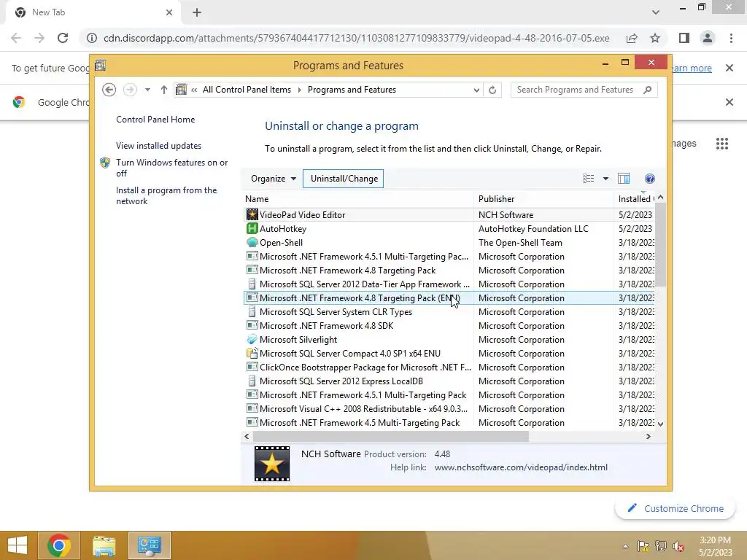Open Control Panel Home link
747x560 pixels.
155,120
